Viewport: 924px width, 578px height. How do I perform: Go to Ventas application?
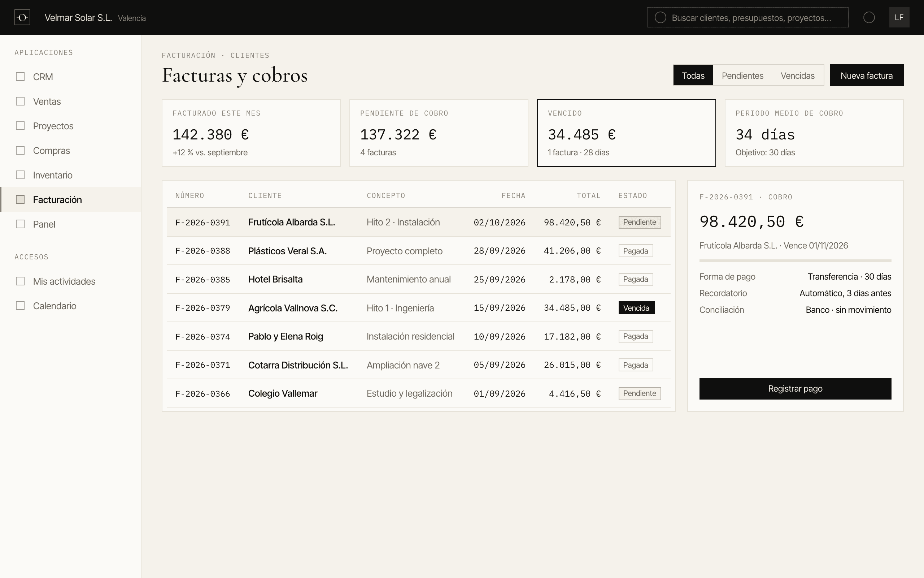coord(71,101)
